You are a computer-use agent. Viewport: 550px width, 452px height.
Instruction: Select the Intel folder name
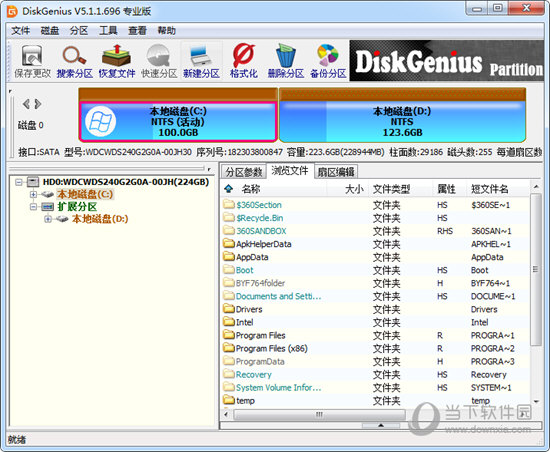pos(244,322)
